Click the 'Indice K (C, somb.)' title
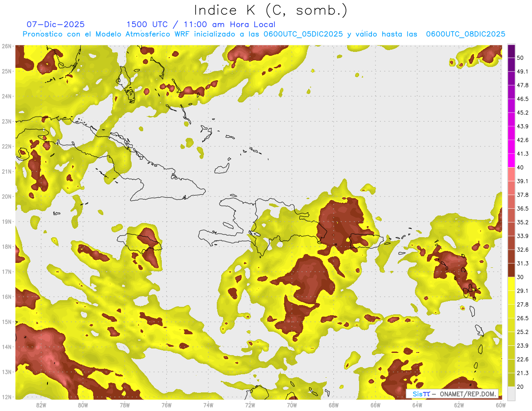 [270, 10]
